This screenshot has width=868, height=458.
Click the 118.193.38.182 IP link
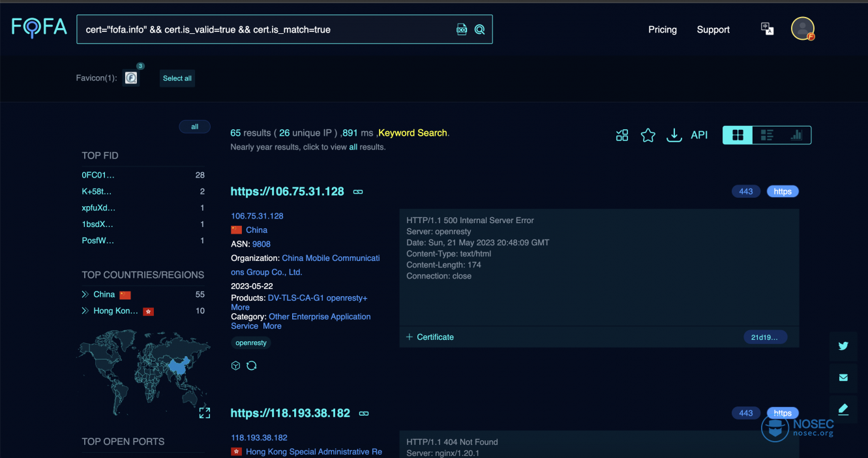pos(259,438)
